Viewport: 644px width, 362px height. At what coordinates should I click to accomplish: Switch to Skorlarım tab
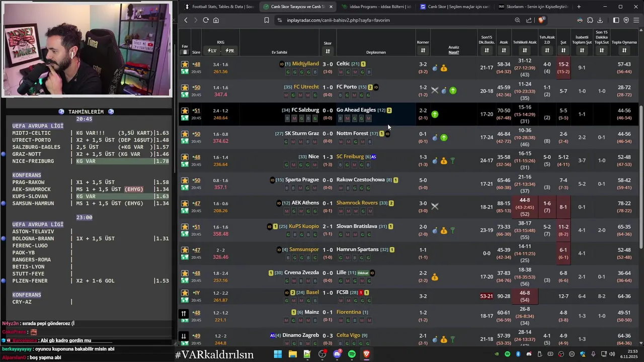pyautogui.click(x=532, y=7)
